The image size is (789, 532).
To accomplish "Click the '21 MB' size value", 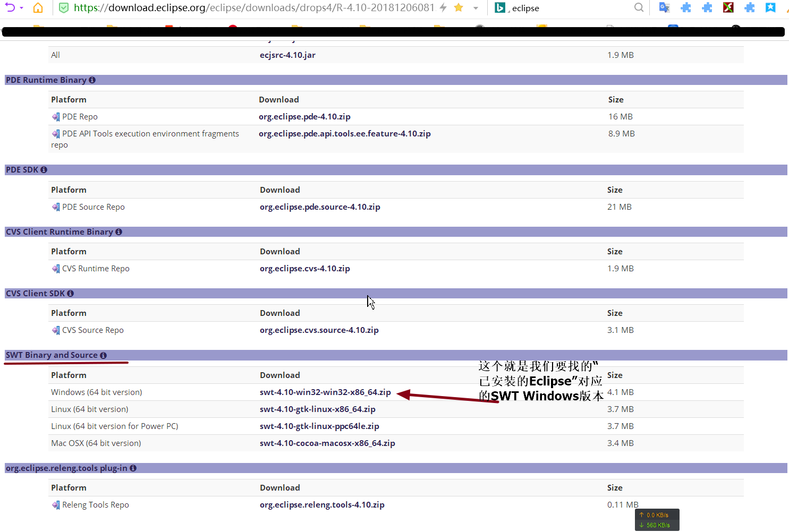I will 620,207.
